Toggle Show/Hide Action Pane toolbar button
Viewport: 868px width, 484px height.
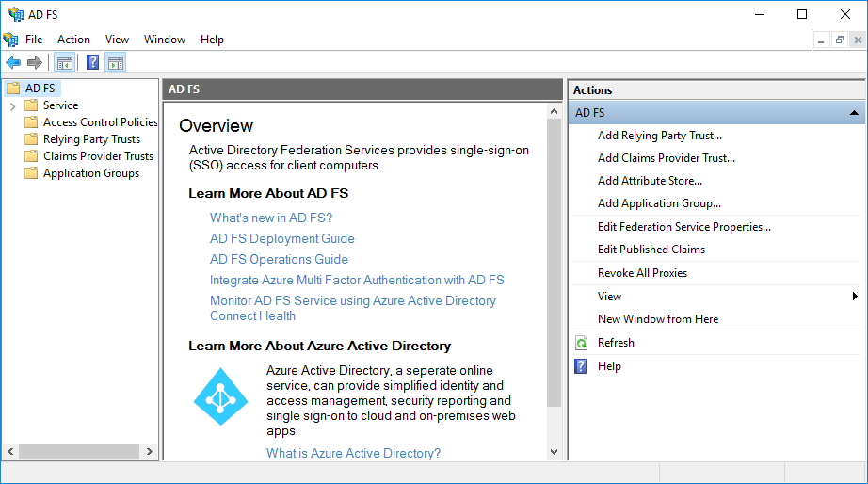tap(116, 63)
